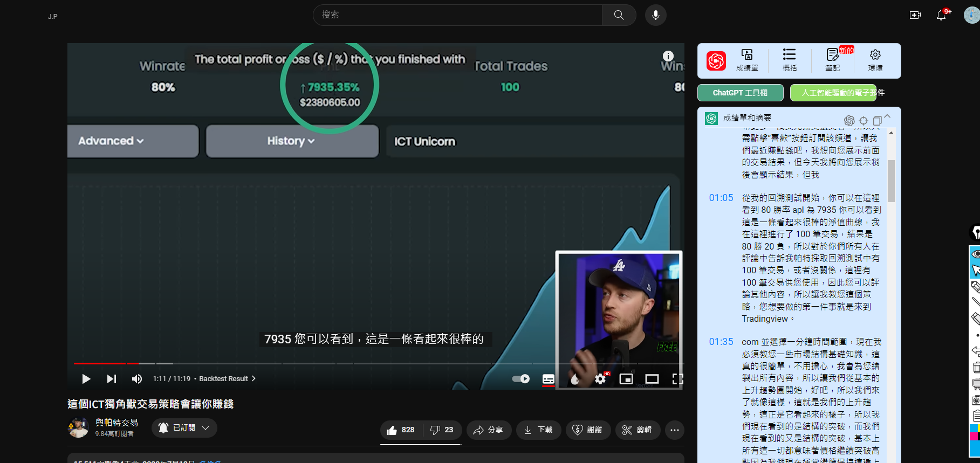Viewport: 980px width, 463px height.
Task: Enable miniplayer mode
Action: [626, 379]
